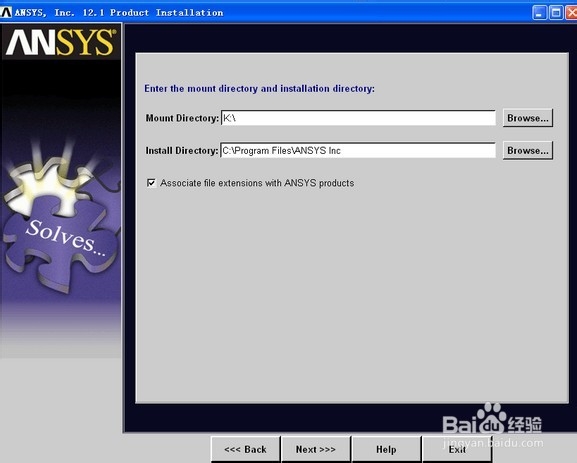Minimize the Product Installation window
The height and width of the screenshot is (463, 577).
click(x=539, y=13)
